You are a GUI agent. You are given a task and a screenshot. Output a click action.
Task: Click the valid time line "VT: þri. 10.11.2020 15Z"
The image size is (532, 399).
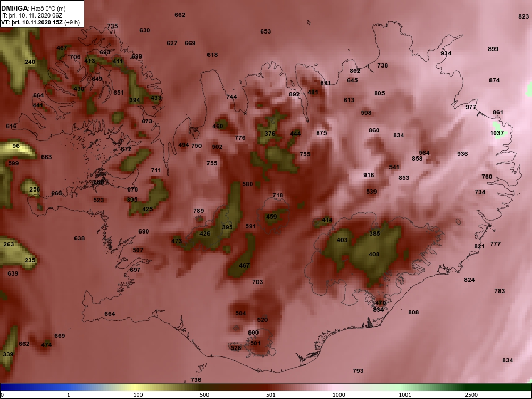point(31,22)
